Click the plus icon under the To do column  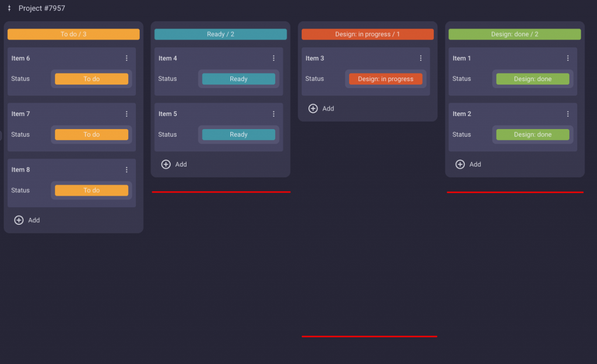19,220
